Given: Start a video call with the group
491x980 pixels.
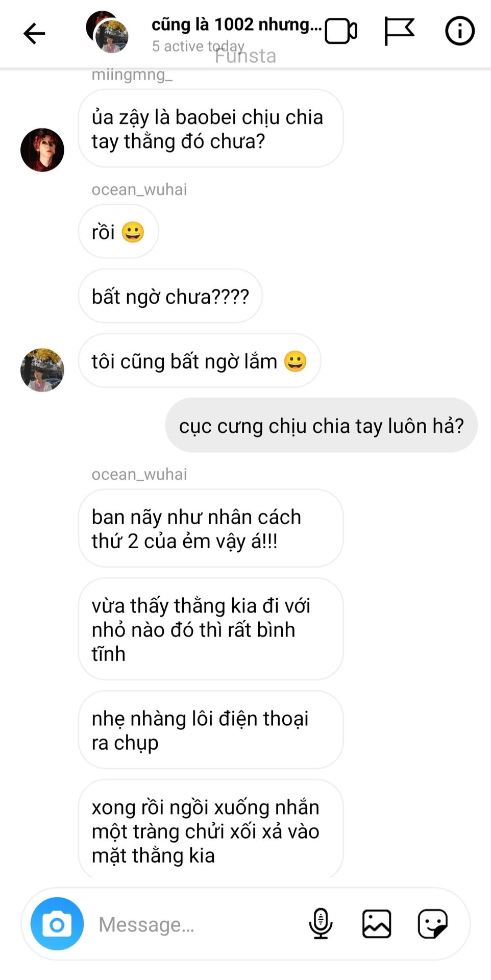Looking at the screenshot, I should [340, 32].
